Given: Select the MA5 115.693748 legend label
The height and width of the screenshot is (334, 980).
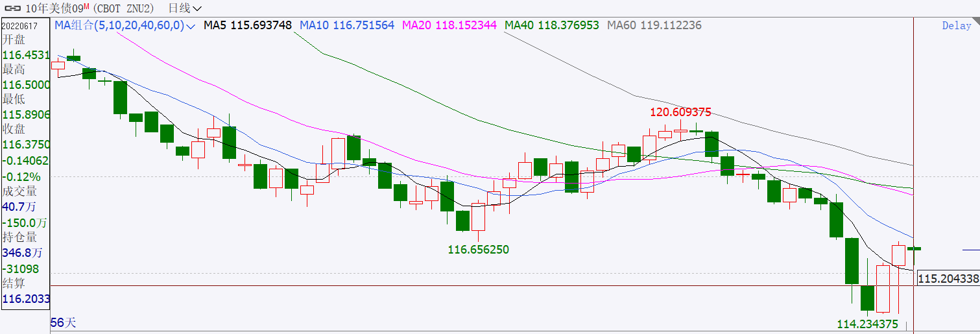Looking at the screenshot, I should tap(248, 25).
